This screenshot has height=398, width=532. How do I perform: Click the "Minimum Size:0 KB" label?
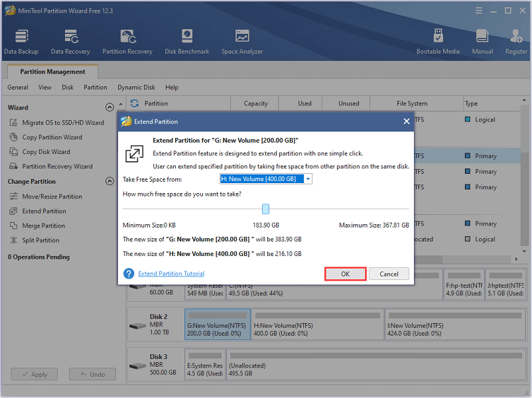coord(149,225)
